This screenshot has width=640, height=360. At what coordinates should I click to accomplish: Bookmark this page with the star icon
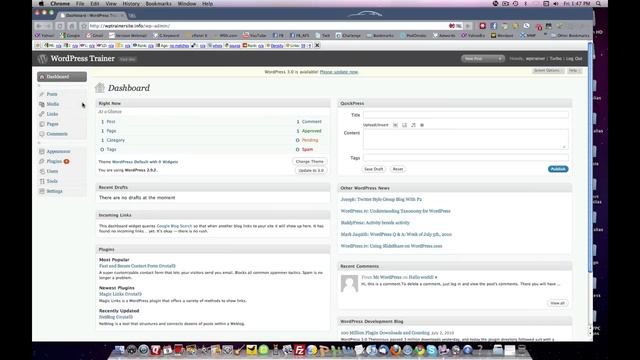[84, 26]
